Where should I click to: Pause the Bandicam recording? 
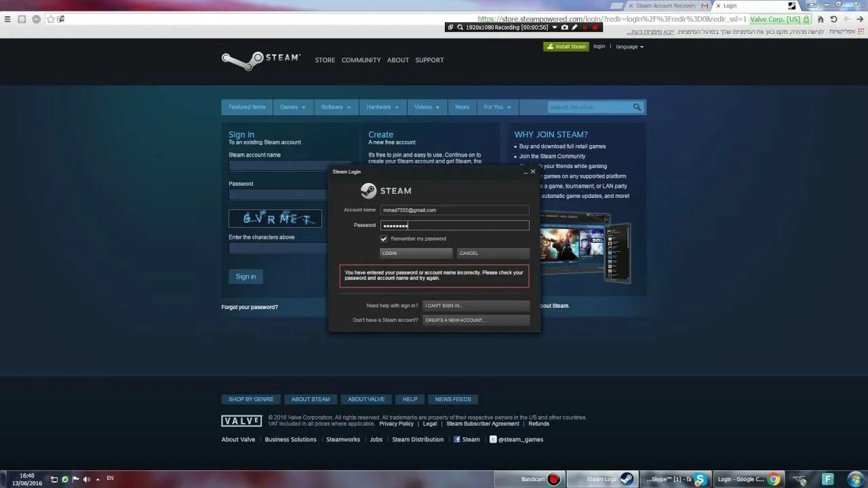point(585,27)
